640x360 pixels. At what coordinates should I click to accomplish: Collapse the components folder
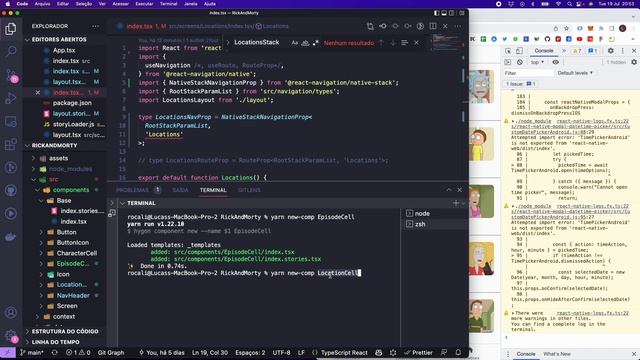pos(71,190)
